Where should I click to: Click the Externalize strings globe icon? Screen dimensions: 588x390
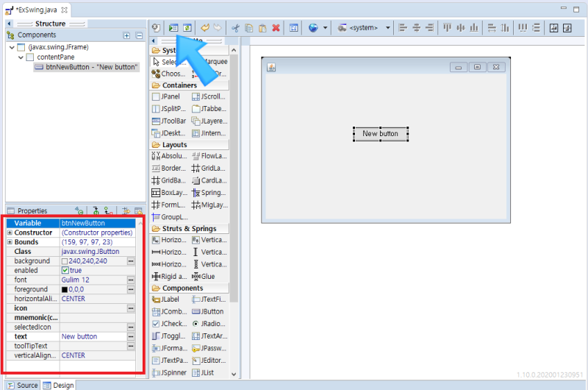[x=314, y=28]
